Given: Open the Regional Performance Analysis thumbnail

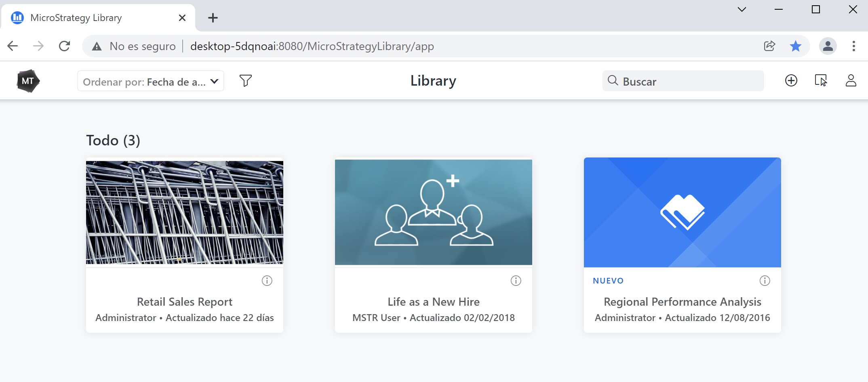Looking at the screenshot, I should 683,212.
